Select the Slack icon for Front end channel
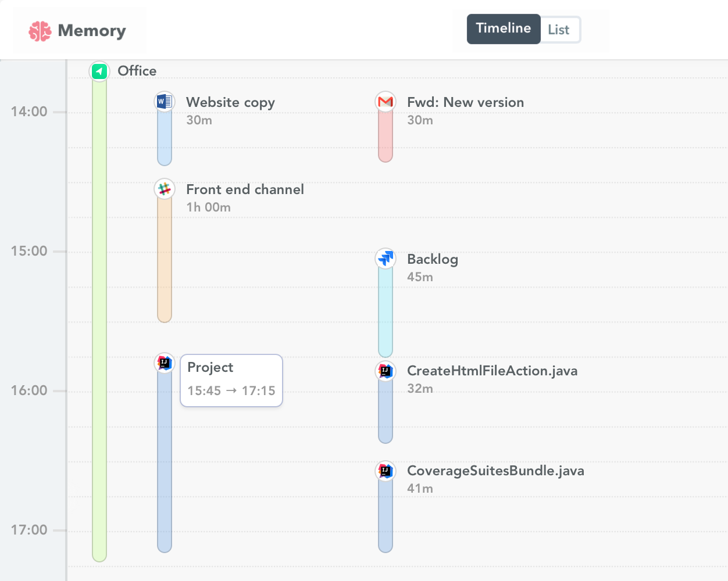The height and width of the screenshot is (581, 728). (165, 188)
